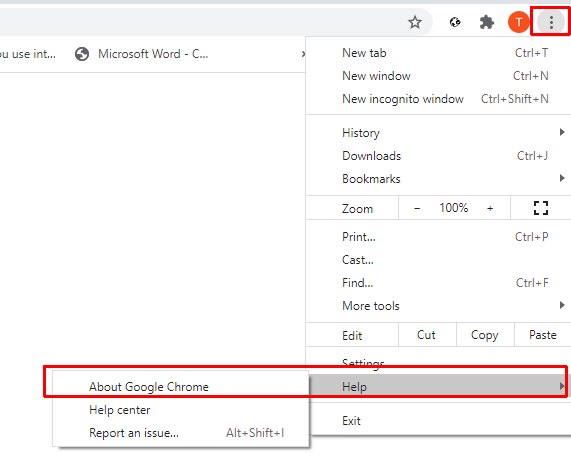Image resolution: width=571 pixels, height=459 pixels.
Task: Click the orange T profile avatar
Action: 518,22
